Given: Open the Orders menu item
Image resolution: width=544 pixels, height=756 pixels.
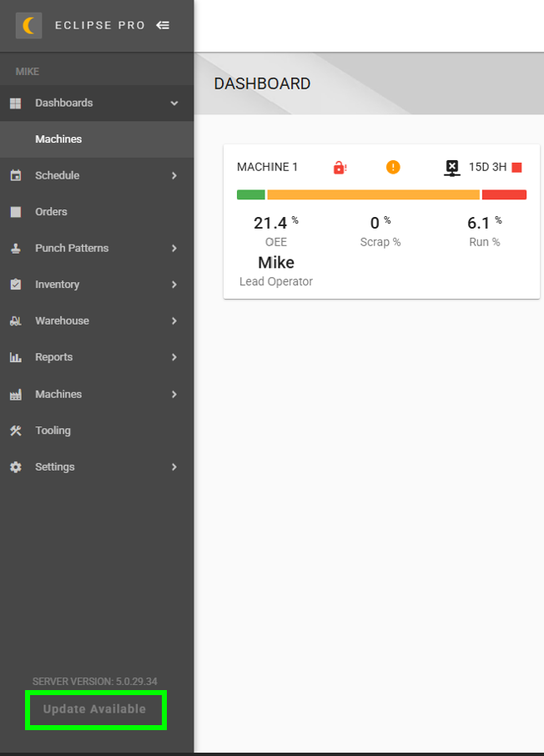Looking at the screenshot, I should pos(97,212).
